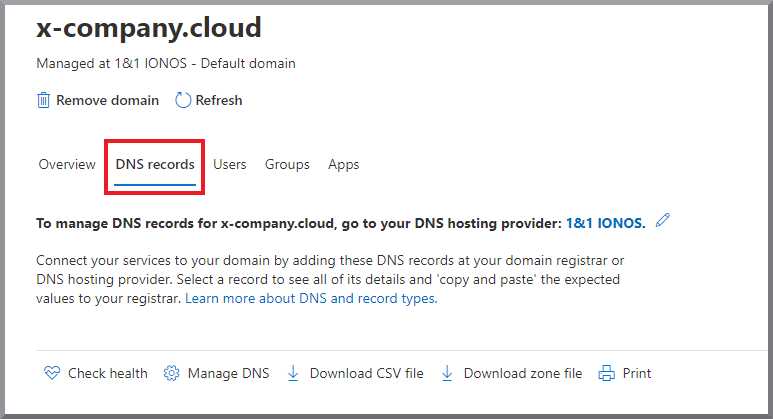Image resolution: width=773 pixels, height=419 pixels.
Task: Open Learn more about DNS and record types
Action: tap(311, 298)
